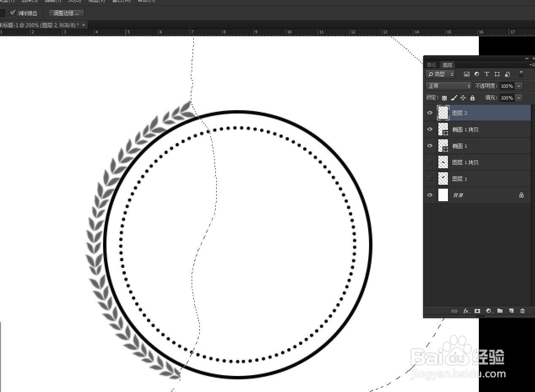Create a new group folder icon
Image resolution: width=535 pixels, height=392 pixels.
tap(500, 311)
